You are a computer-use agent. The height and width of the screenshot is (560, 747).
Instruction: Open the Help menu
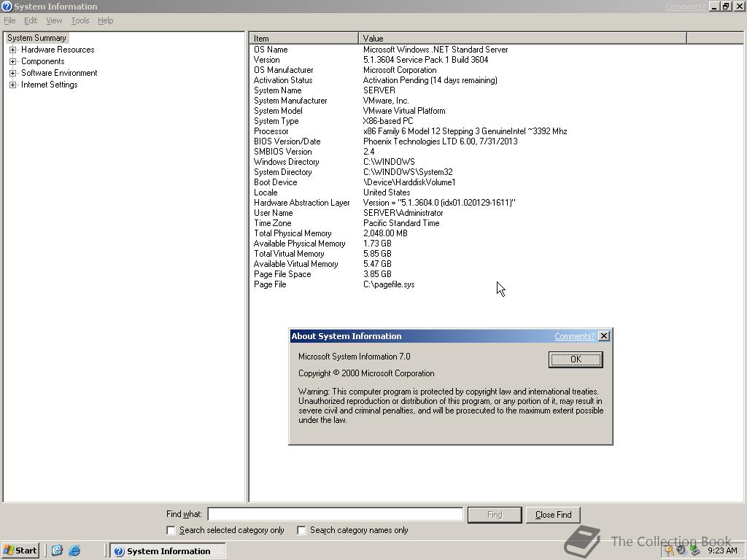[105, 20]
